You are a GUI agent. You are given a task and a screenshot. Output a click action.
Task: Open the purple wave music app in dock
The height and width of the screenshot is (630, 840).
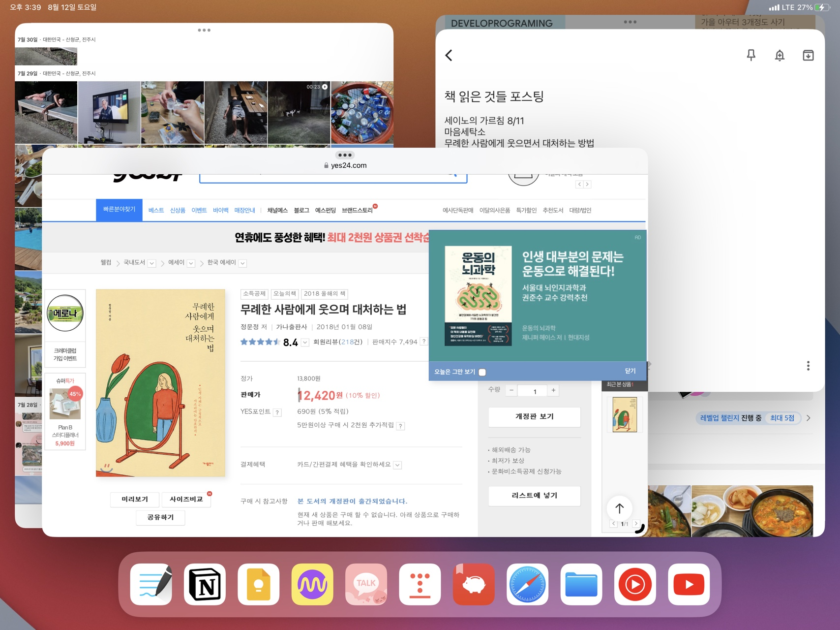tap(312, 584)
